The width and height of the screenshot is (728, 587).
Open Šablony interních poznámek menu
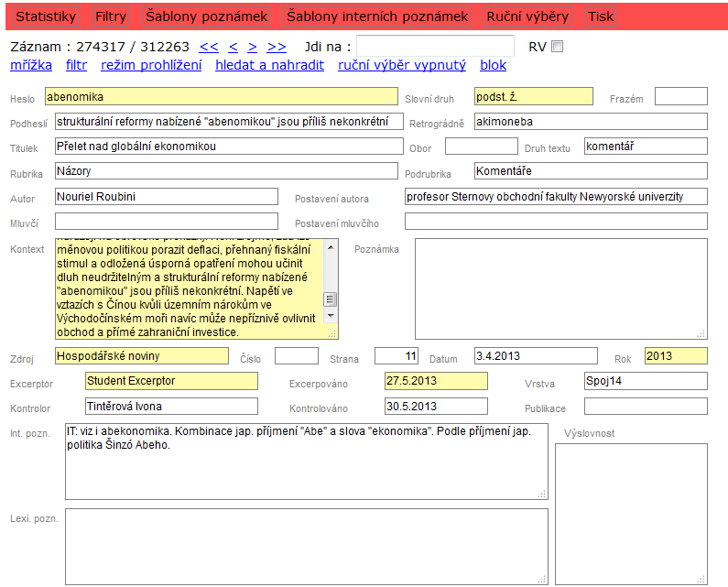pos(377,16)
